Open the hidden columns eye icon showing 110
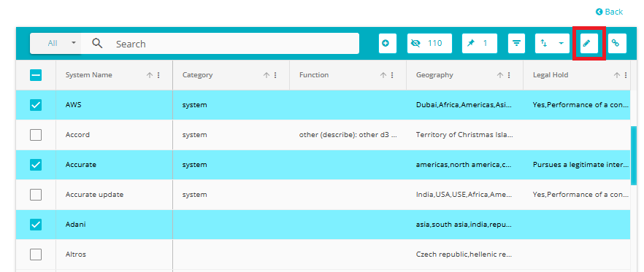Image resolution: width=644 pixels, height=272 pixels. (x=429, y=43)
